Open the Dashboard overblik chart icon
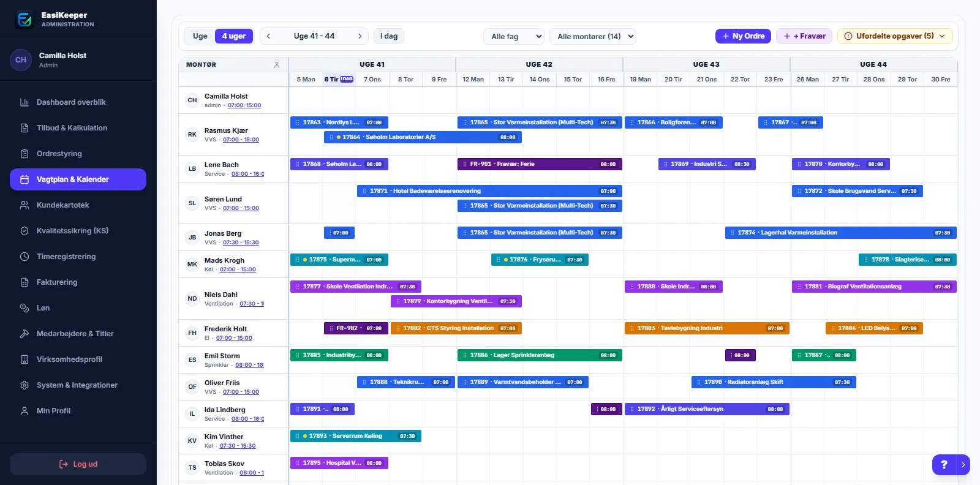 pos(24,102)
